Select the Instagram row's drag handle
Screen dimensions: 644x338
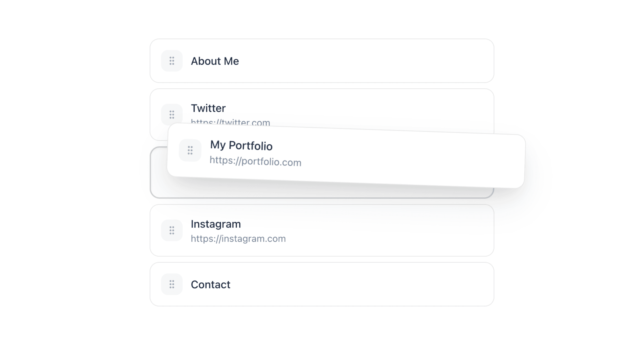coord(172,230)
